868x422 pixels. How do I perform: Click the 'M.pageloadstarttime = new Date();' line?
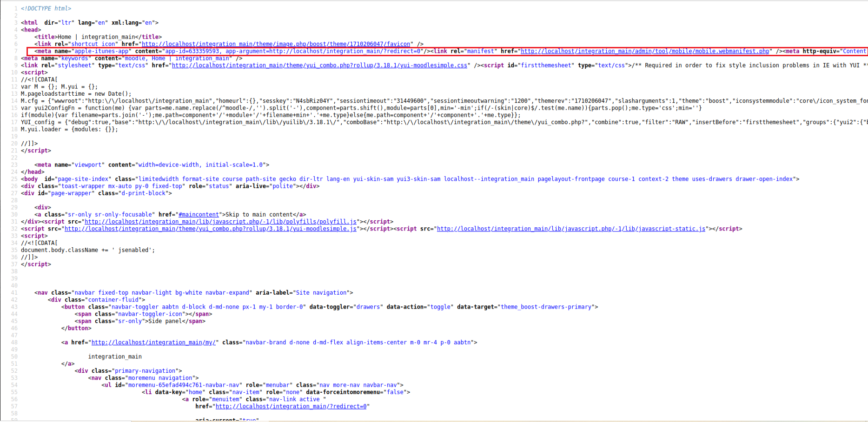click(76, 94)
